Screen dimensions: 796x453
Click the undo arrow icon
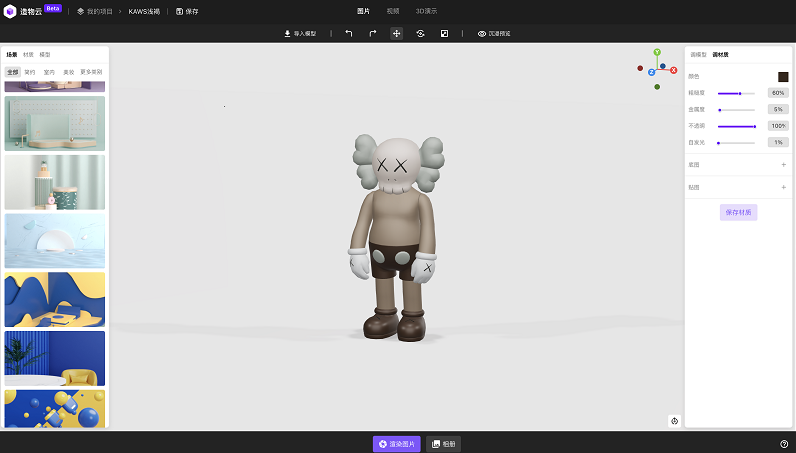[x=349, y=33]
